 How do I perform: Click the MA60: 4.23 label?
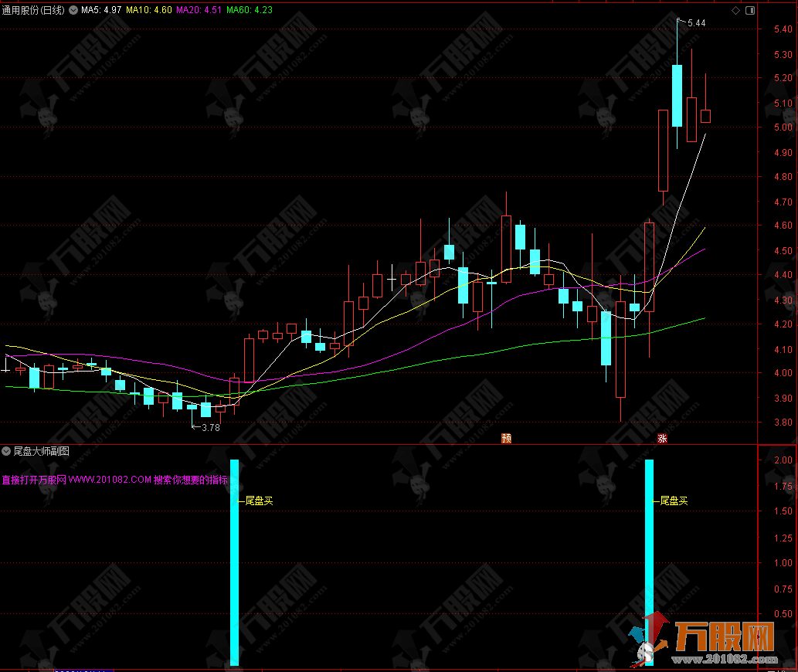point(250,10)
